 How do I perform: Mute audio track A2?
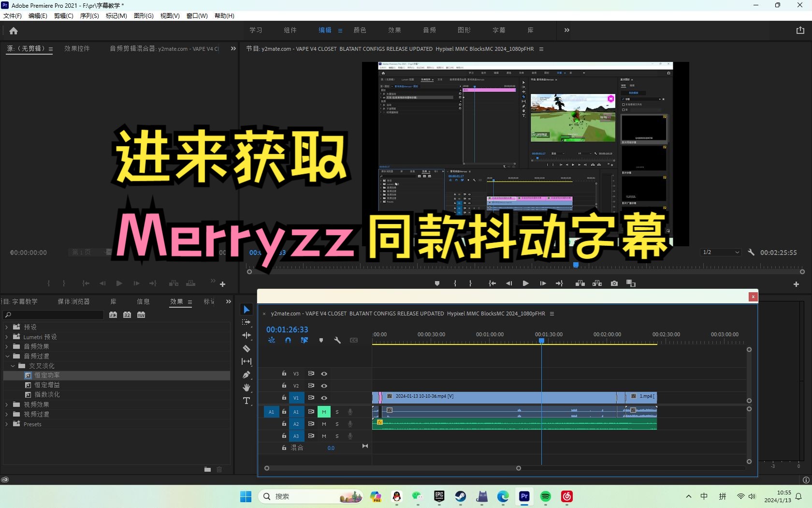pyautogui.click(x=324, y=424)
